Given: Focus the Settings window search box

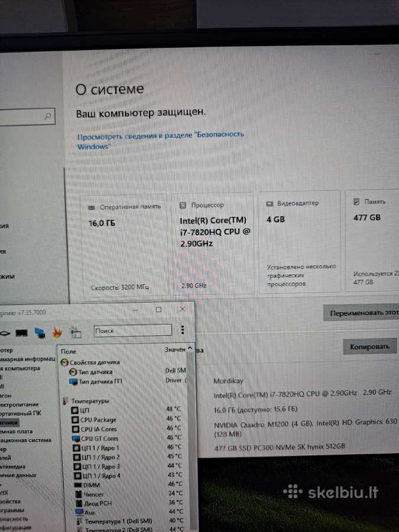Looking at the screenshot, I should [x=27, y=117].
